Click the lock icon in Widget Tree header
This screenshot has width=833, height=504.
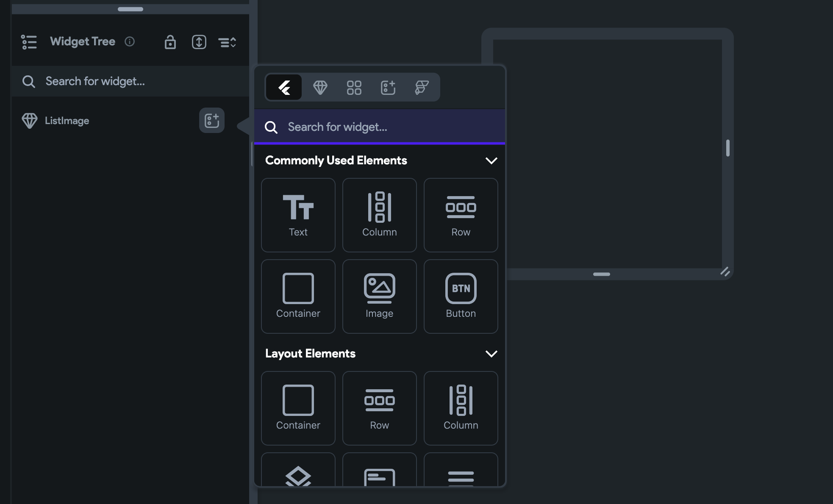pyautogui.click(x=170, y=42)
